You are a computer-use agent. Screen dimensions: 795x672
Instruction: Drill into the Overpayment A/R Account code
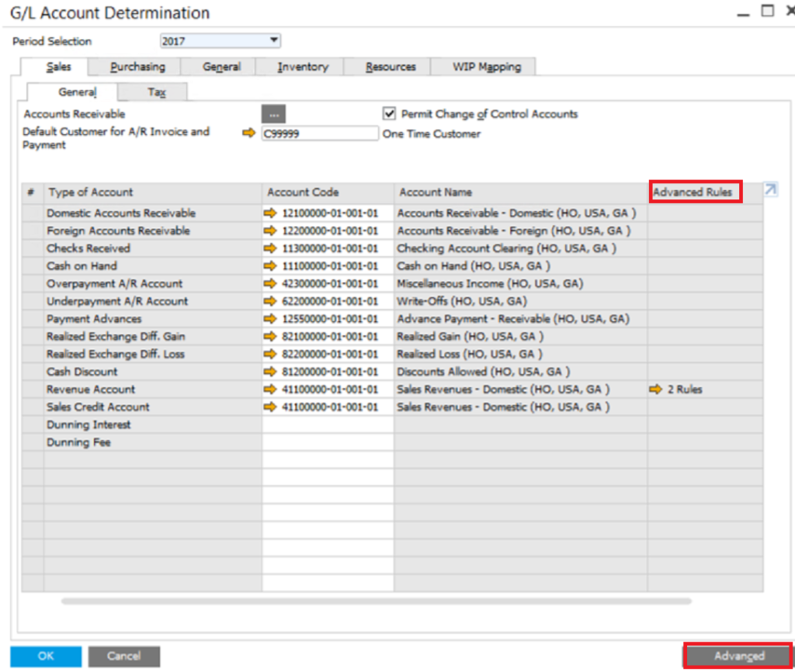(x=271, y=283)
